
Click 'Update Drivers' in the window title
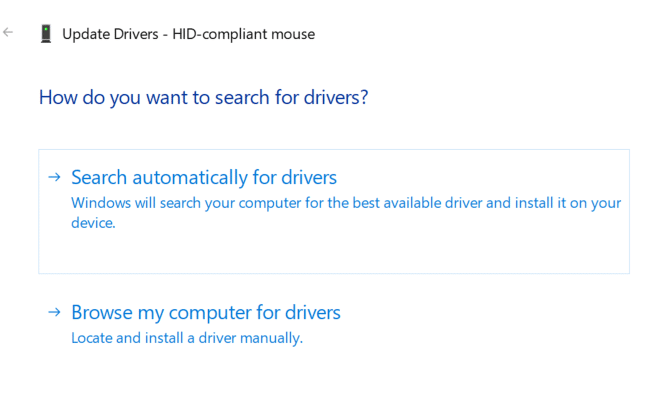[x=110, y=34]
